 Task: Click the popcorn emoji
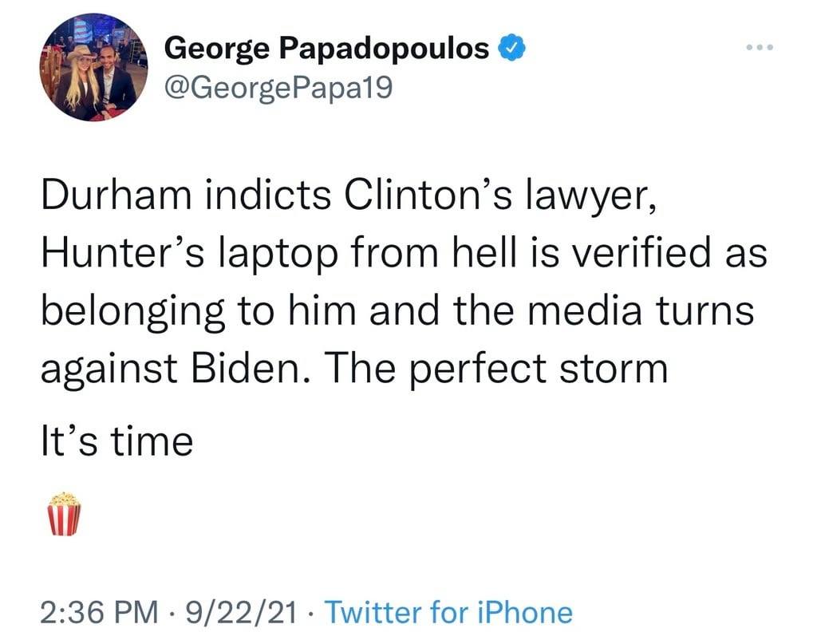(64, 514)
